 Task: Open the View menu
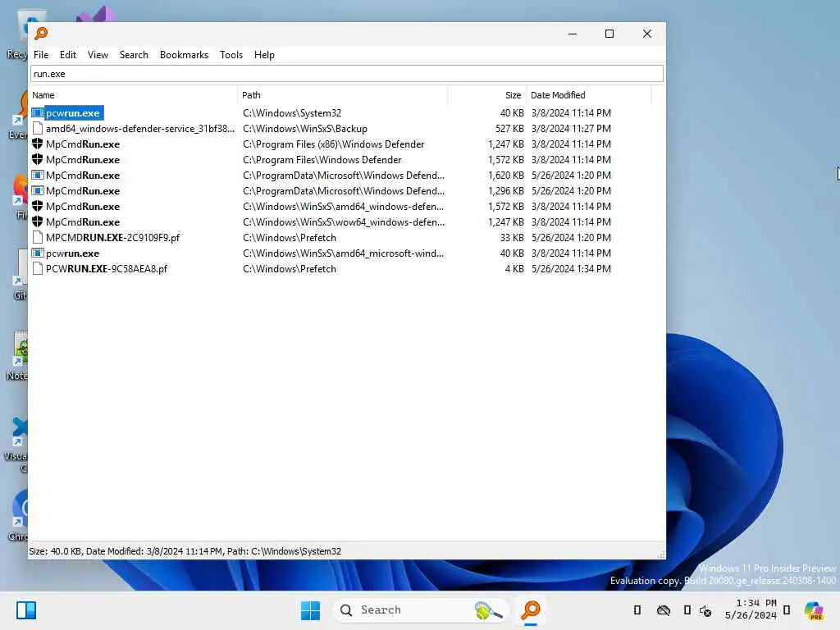pyautogui.click(x=98, y=55)
